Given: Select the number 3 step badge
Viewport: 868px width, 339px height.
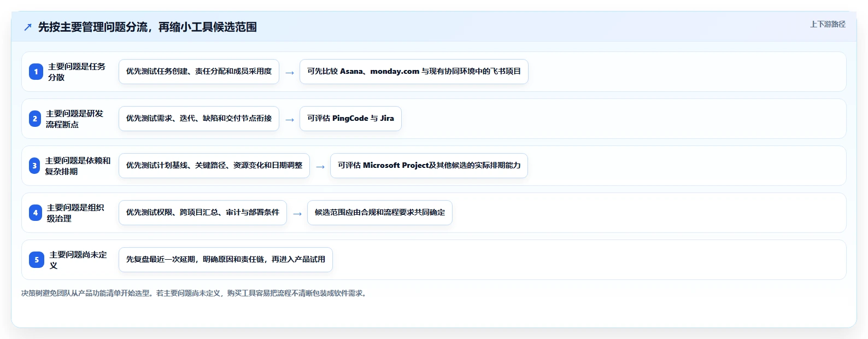Looking at the screenshot, I should pos(34,166).
